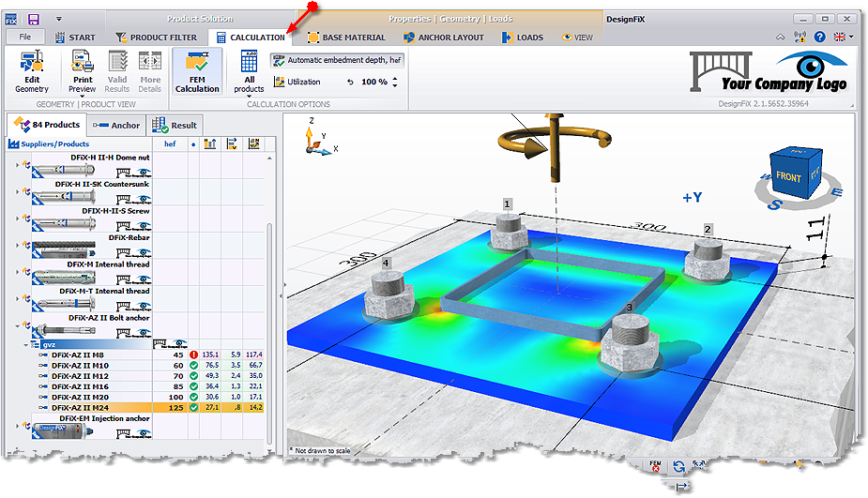Open the language dropdown arrow beside flag

(851, 38)
